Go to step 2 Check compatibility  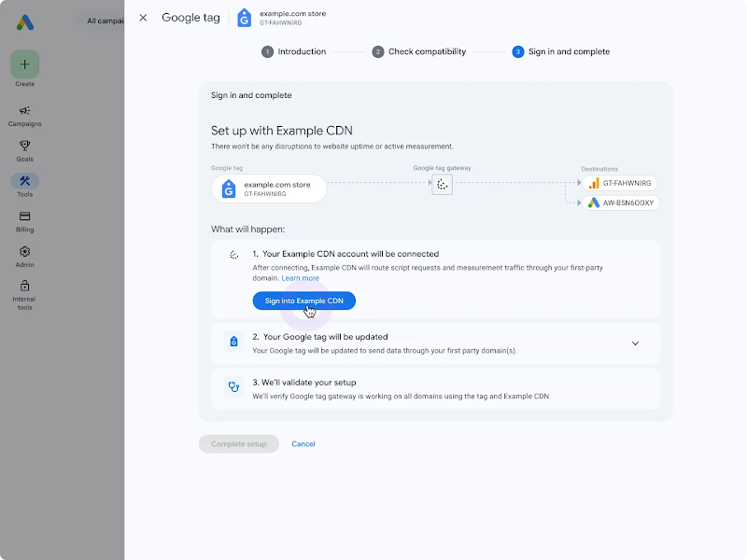click(x=418, y=51)
